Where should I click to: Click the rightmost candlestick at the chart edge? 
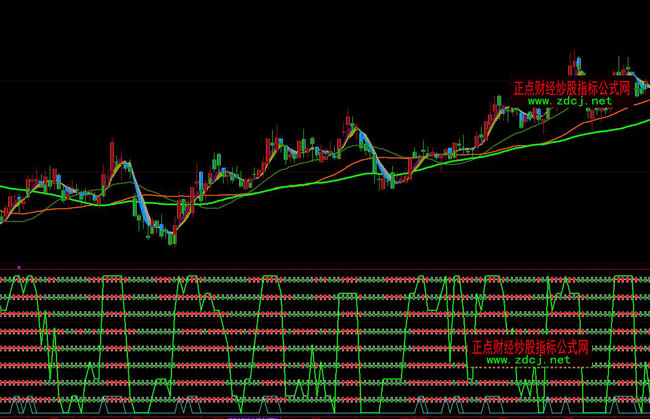(x=645, y=88)
